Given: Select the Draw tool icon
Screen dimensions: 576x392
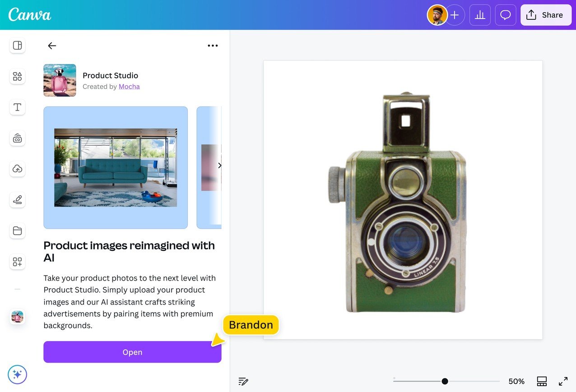Looking at the screenshot, I should point(17,199).
